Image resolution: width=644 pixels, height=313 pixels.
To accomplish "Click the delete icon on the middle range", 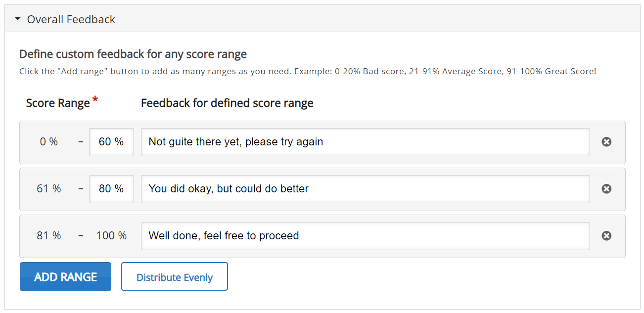I will pyautogui.click(x=606, y=189).
